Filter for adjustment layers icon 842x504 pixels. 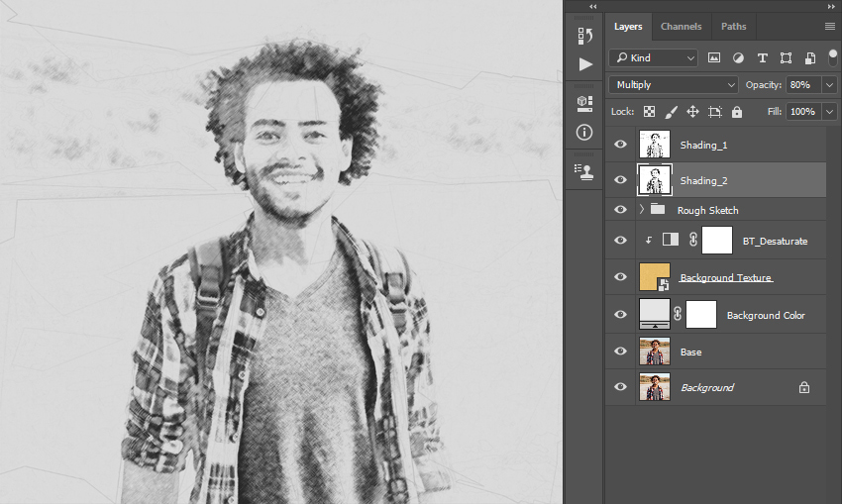tap(738, 58)
